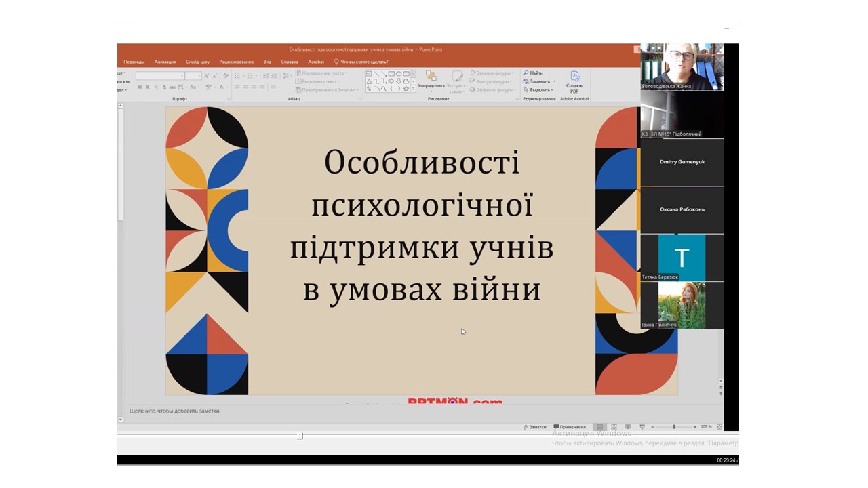Open the Примечания pane
The height and width of the screenshot is (488, 868).
click(570, 427)
